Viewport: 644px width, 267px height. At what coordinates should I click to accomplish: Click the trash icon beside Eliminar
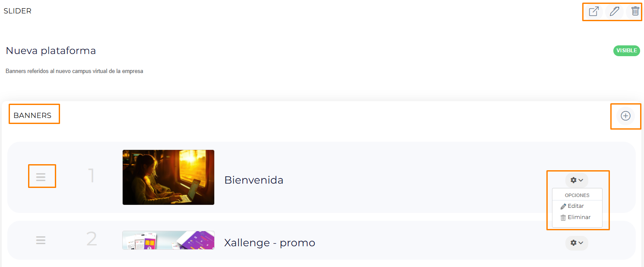[x=563, y=218]
